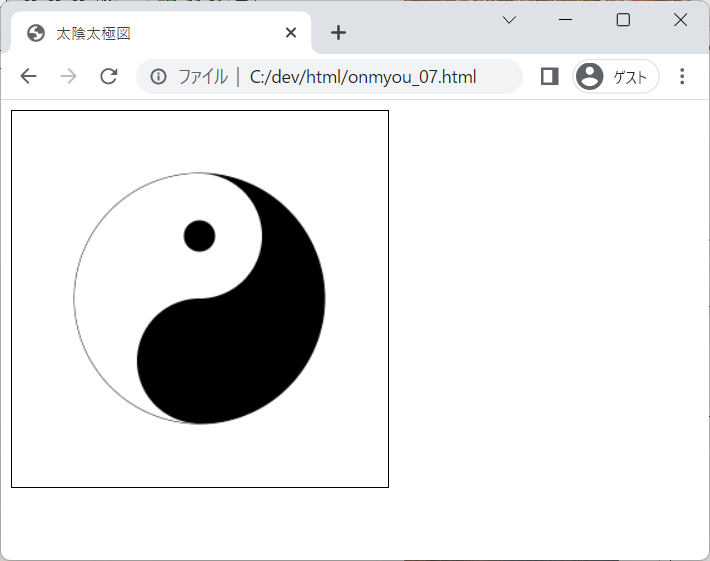Close the 太陰太極図 tab

click(291, 33)
